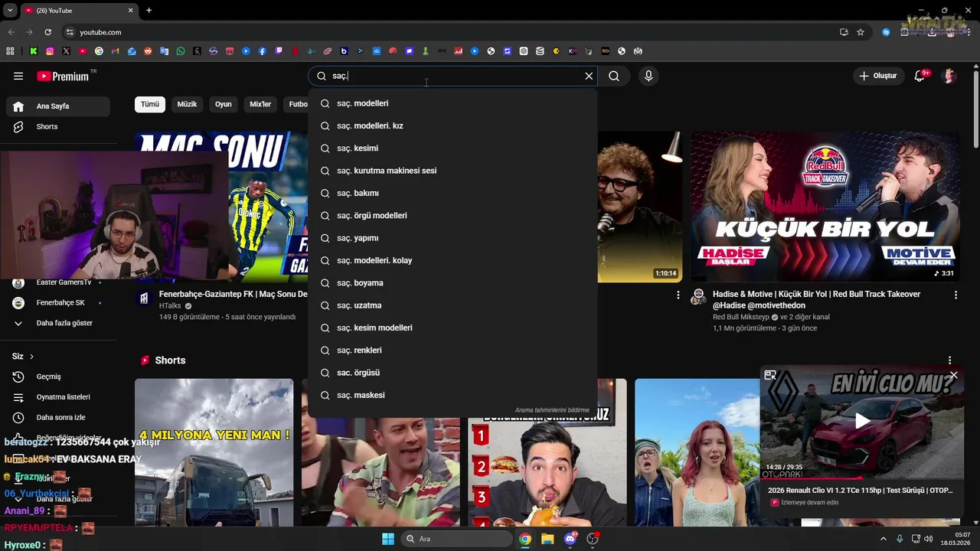The height and width of the screenshot is (551, 980).
Task: Click "Arama tahminlerini bildirme" link
Action: [x=552, y=410]
